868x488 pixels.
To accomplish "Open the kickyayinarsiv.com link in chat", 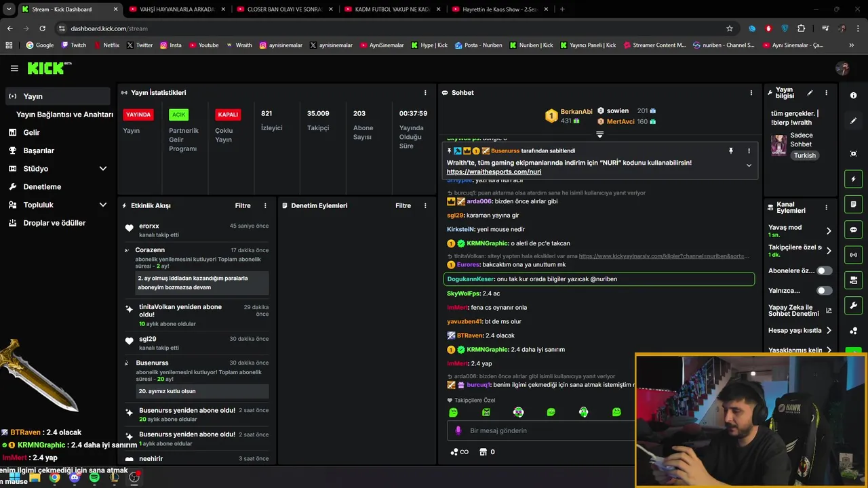I will (664, 256).
